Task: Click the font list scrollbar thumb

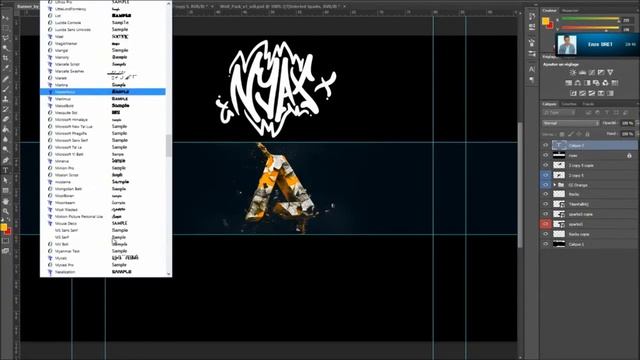Action: (169, 145)
